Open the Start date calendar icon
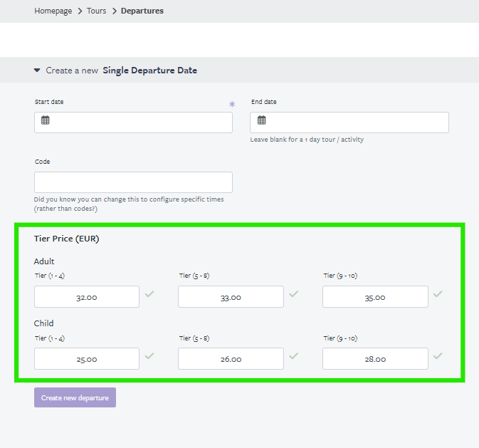The image size is (479, 448). click(x=46, y=120)
